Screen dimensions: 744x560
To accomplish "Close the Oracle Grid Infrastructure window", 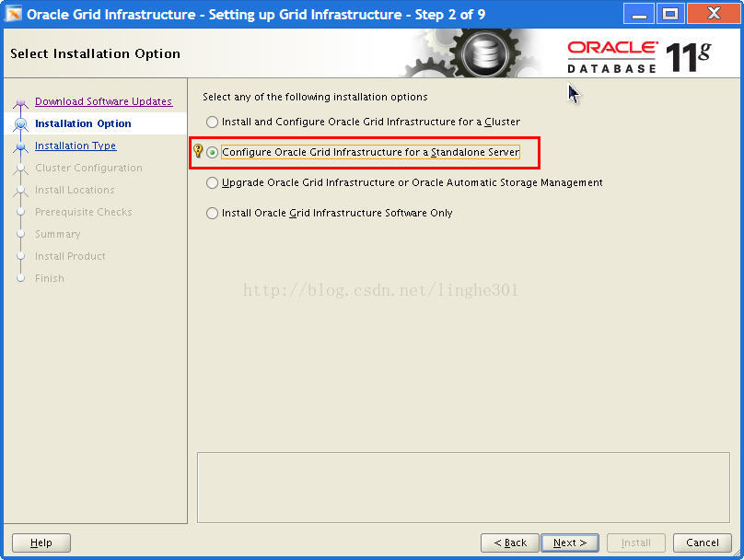I will [714, 13].
